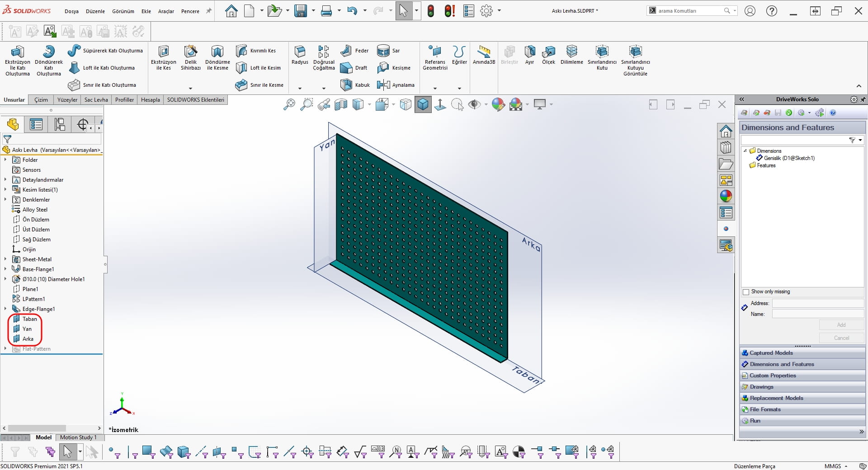Expand the Flat-Pattern feature node
Image resolution: width=868 pixels, height=470 pixels.
[x=5, y=348]
